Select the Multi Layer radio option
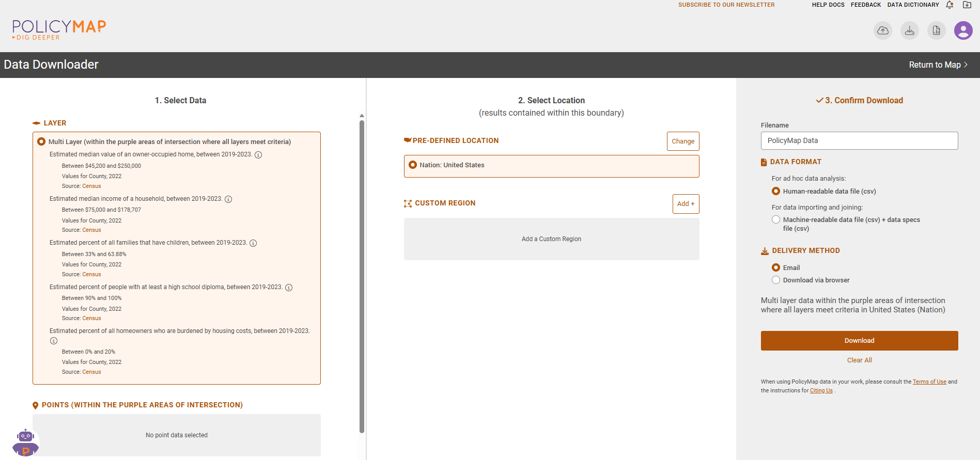Image resolution: width=980 pixels, height=460 pixels. click(41, 141)
